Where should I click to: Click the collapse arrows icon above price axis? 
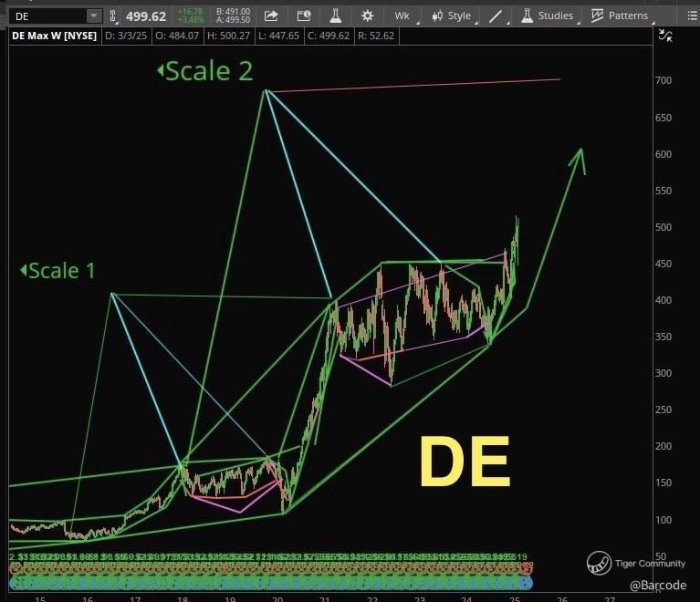[x=665, y=36]
